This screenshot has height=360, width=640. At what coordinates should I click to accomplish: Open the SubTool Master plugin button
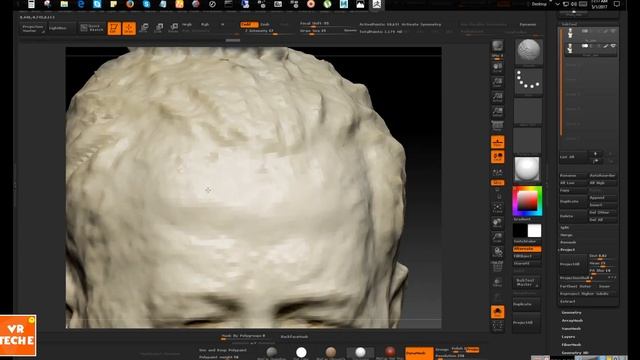[x=527, y=282]
